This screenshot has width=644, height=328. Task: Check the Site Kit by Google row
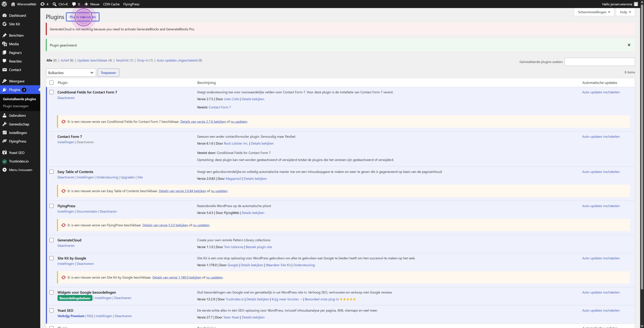52,258
